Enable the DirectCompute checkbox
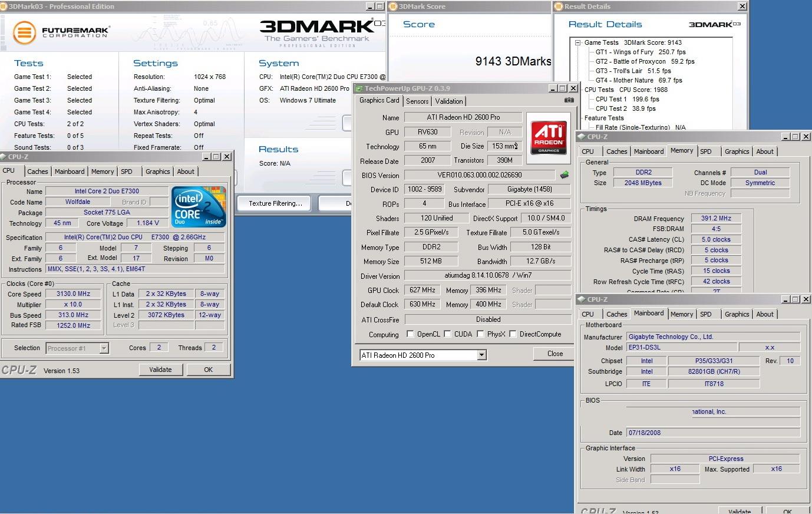 click(x=513, y=334)
